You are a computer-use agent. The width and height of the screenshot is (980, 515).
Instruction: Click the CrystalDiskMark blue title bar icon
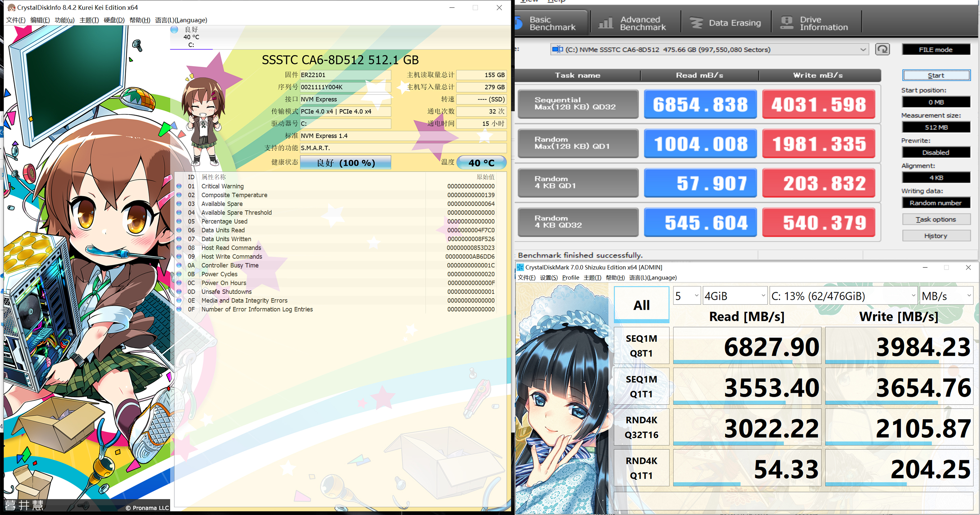520,267
